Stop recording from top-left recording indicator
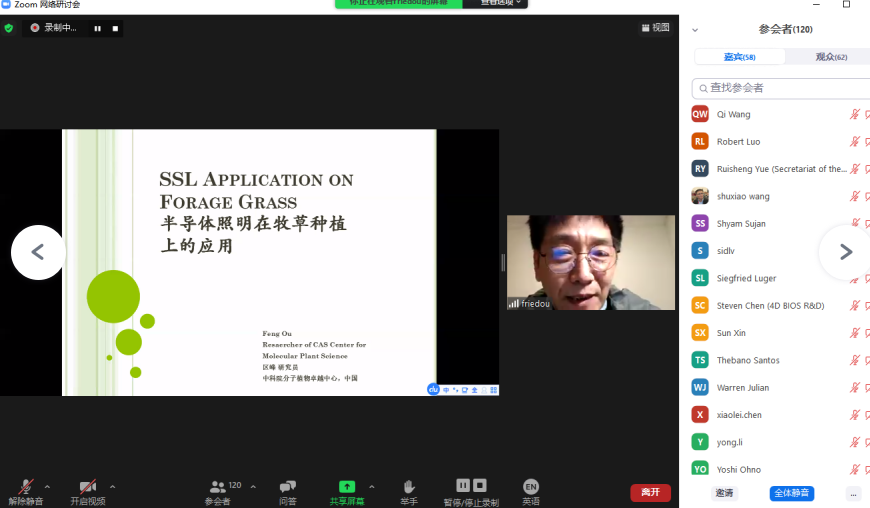Screen dimensions: 870x508 click(x=115, y=28)
